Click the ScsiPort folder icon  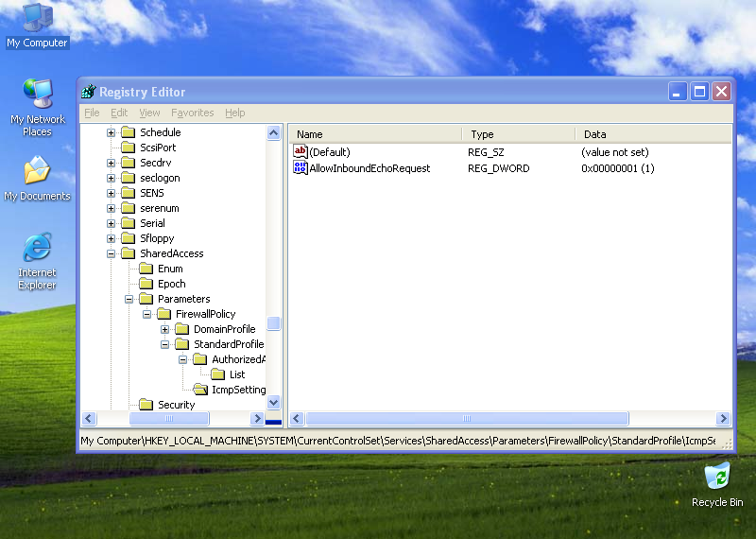tap(129, 148)
